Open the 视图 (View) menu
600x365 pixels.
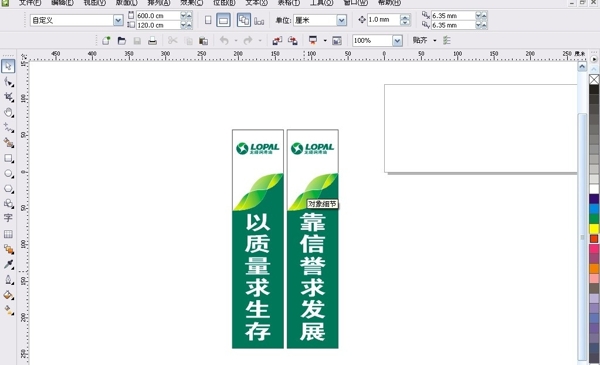[95, 3]
